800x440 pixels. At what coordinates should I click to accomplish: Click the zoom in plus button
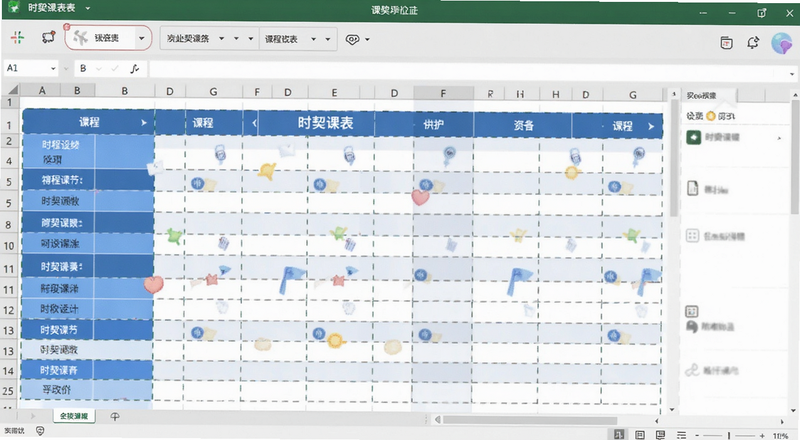click(x=762, y=435)
